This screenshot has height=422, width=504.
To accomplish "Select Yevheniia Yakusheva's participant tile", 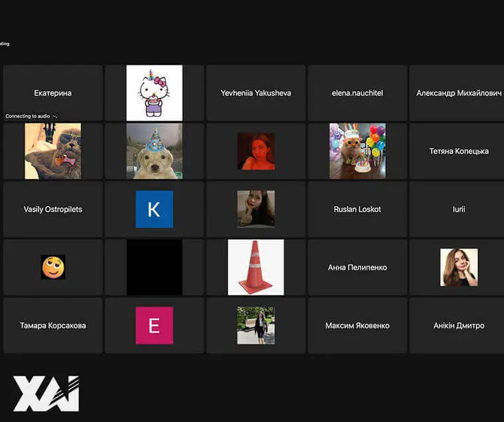I will tap(255, 93).
